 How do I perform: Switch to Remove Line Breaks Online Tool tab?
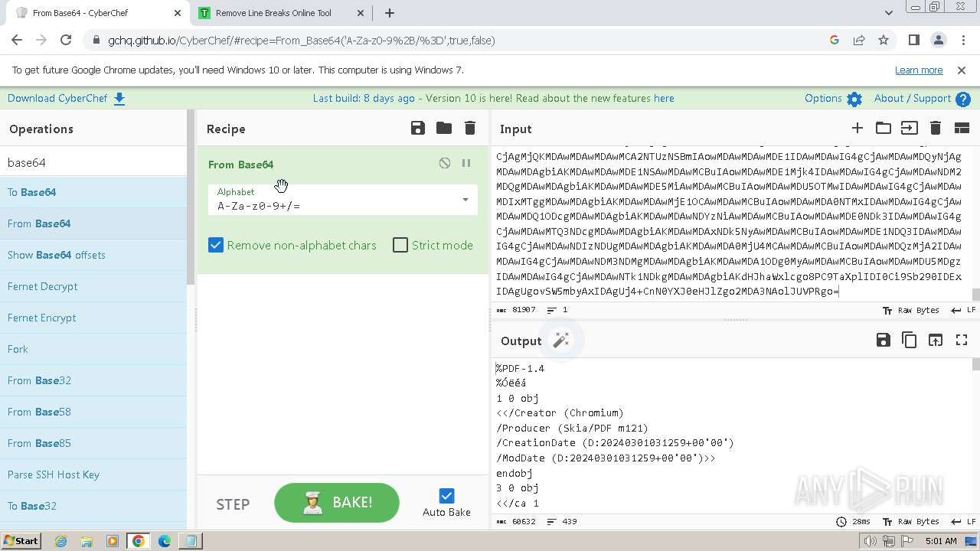click(x=282, y=13)
